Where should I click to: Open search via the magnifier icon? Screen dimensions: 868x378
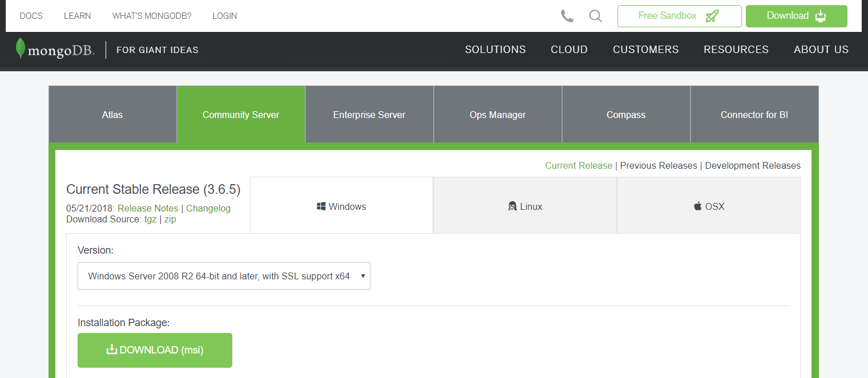tap(595, 16)
